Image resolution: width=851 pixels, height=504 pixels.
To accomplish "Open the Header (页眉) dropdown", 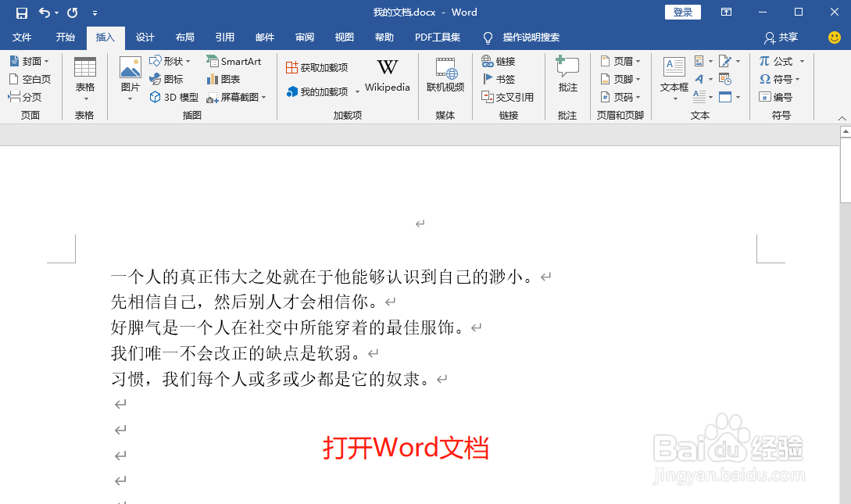I will click(620, 61).
